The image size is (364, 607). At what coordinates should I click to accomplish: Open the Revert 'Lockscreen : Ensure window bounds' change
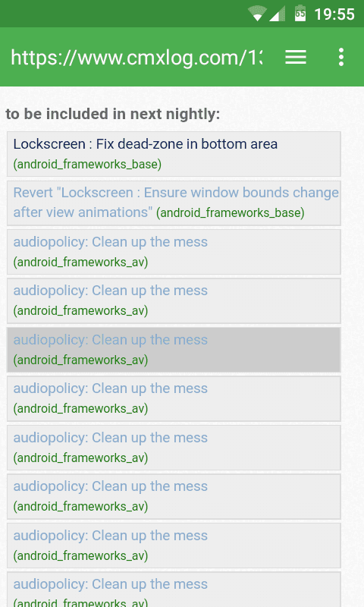point(174,203)
